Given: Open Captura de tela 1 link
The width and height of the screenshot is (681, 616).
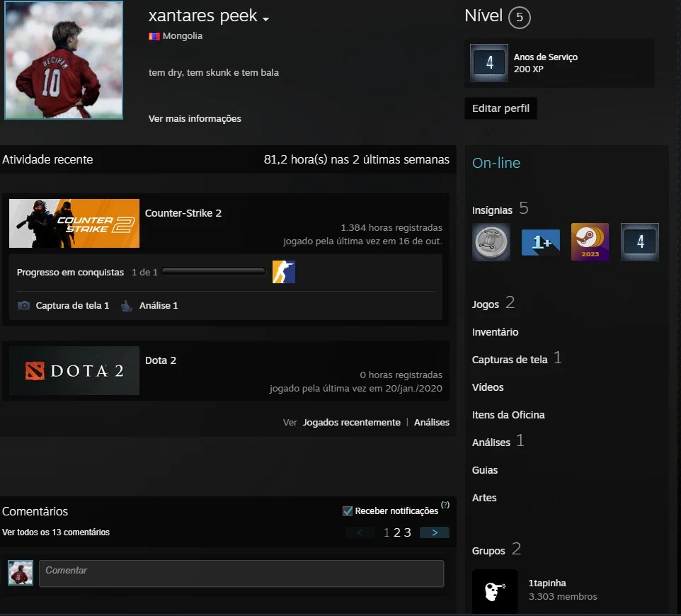Looking at the screenshot, I should click(x=72, y=305).
